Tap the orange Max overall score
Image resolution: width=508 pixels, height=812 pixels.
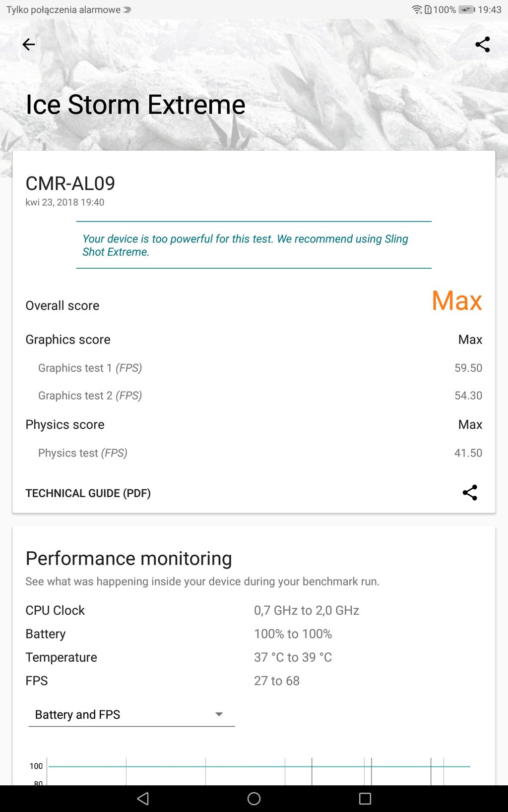456,301
